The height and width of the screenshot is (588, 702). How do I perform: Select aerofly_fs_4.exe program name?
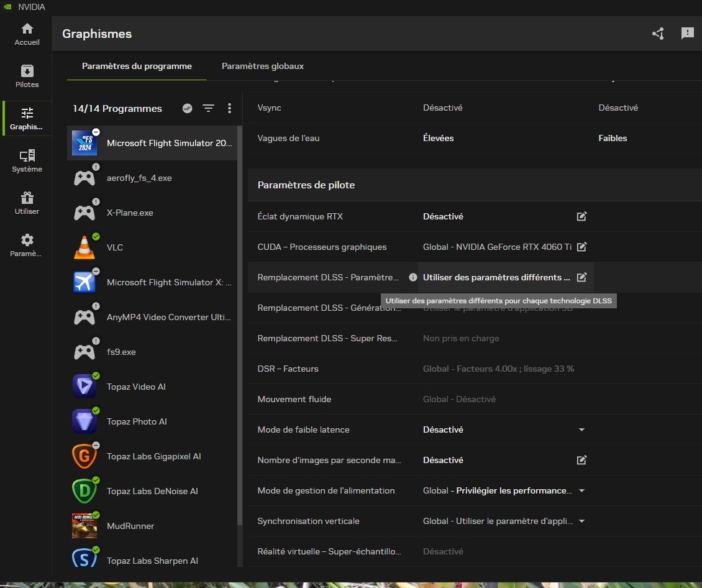point(139,178)
